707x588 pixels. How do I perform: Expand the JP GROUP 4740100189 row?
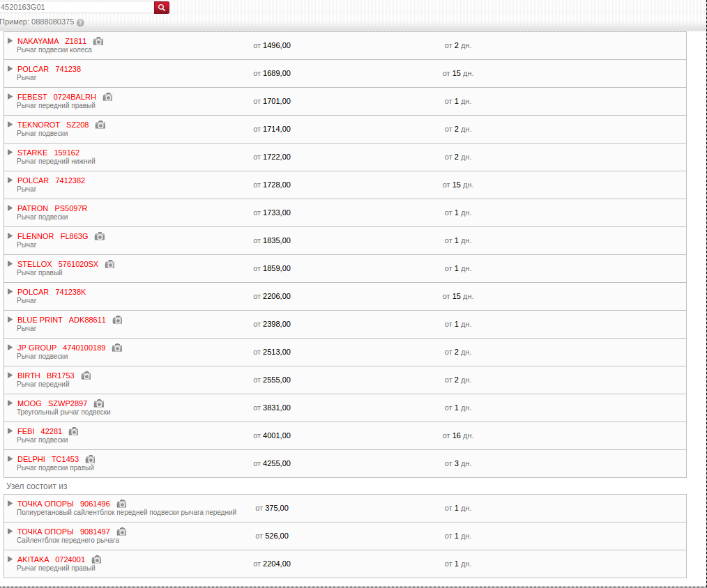click(x=10, y=348)
